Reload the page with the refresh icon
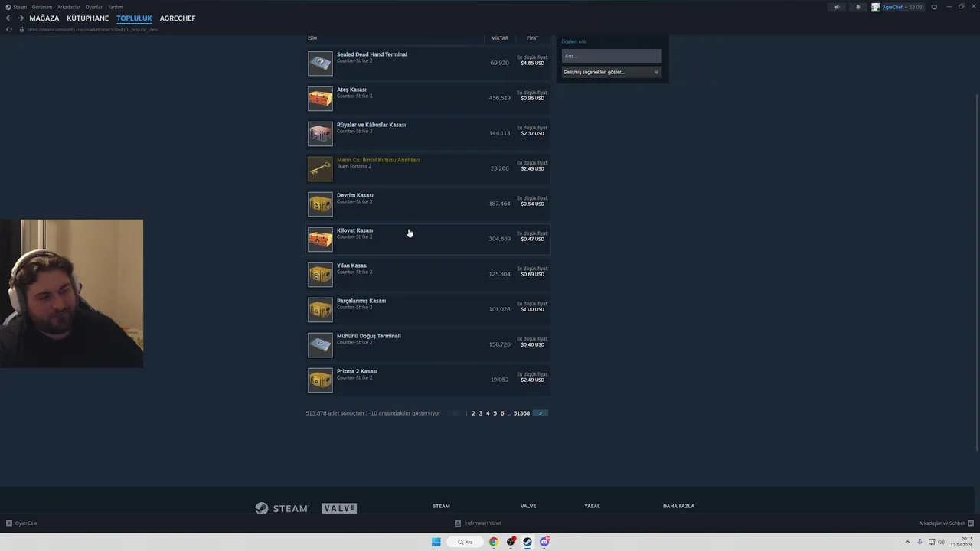980x551 pixels. [9, 29]
